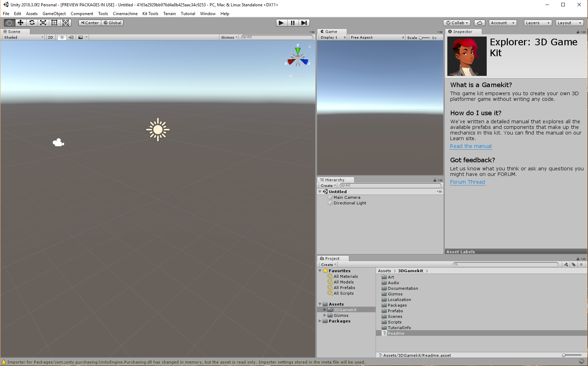Switch to the Scene tab
Image resolution: width=588 pixels, height=366 pixels.
coord(15,32)
